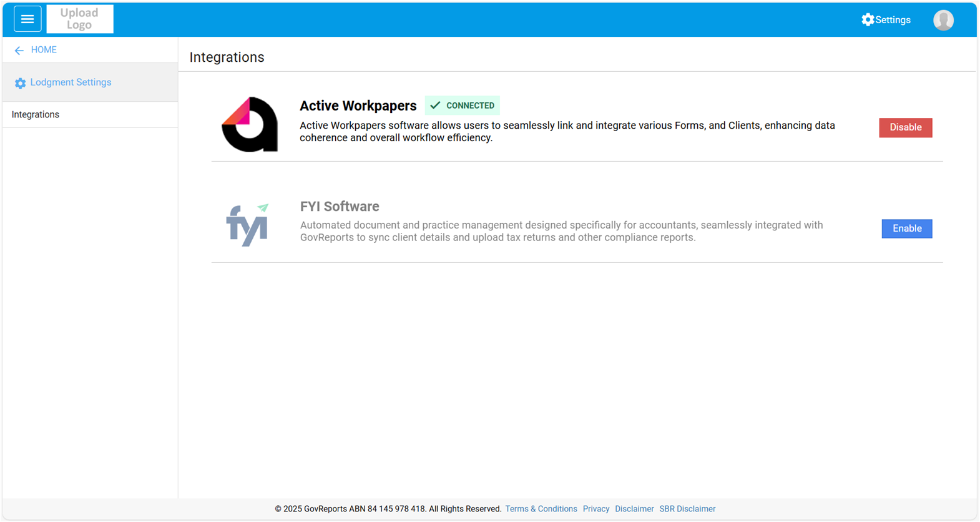
Task: Click the Active Workpapers title
Action: (x=358, y=106)
